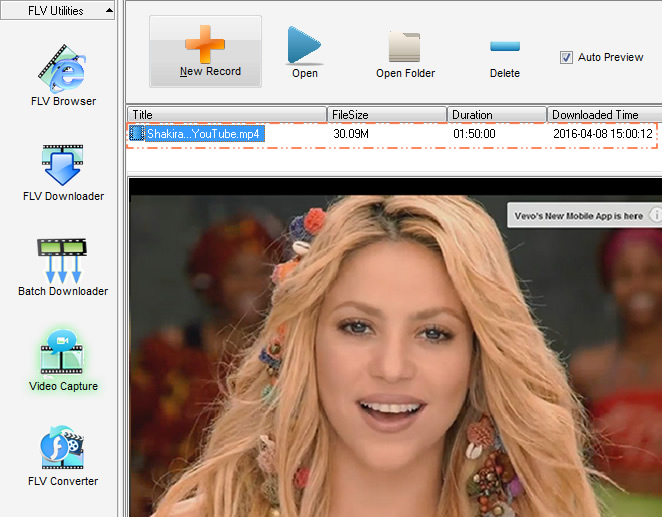The width and height of the screenshot is (662, 517).
Task: Sort by Downloaded Time column header
Action: coord(603,115)
